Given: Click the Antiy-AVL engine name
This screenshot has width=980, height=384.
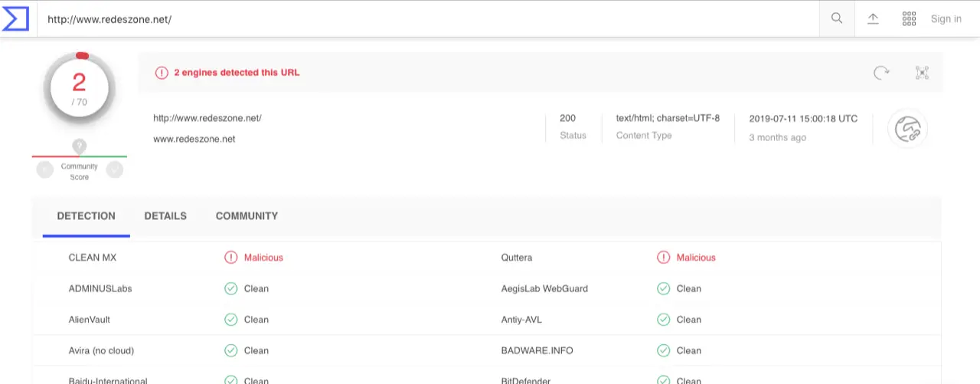Looking at the screenshot, I should point(521,320).
